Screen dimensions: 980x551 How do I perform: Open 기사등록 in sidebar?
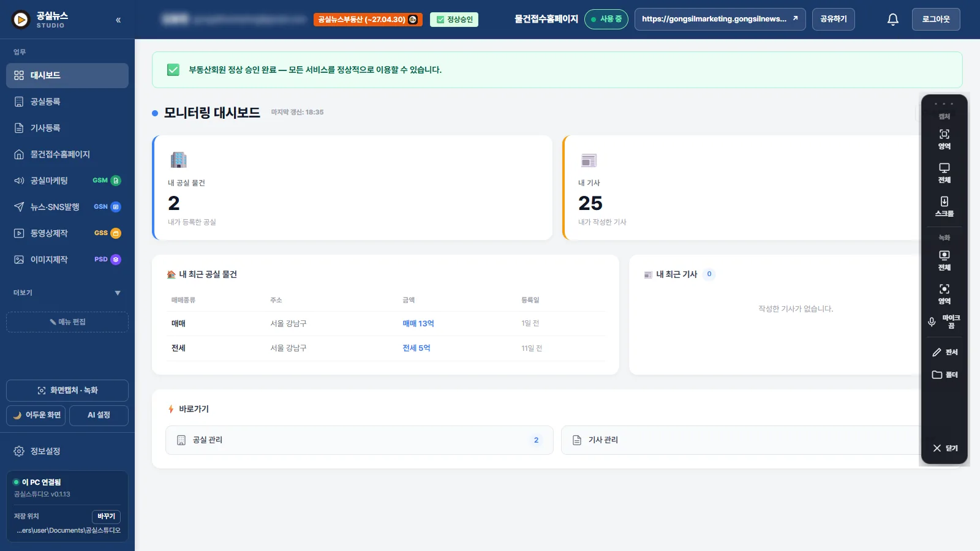tap(67, 128)
